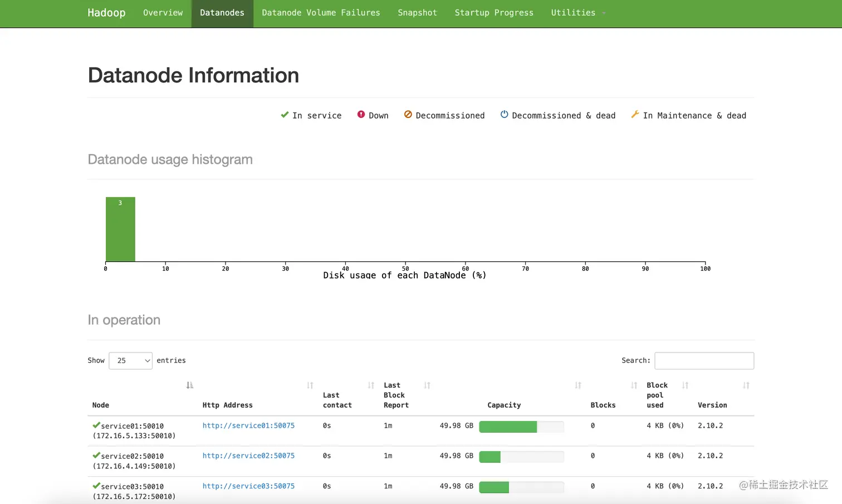Image resolution: width=842 pixels, height=504 pixels.
Task: Click the Last contact column sort icon
Action: coord(371,385)
